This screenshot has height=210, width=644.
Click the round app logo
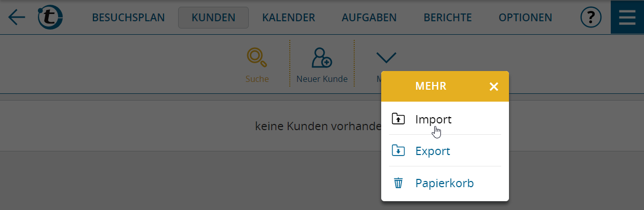point(50,18)
